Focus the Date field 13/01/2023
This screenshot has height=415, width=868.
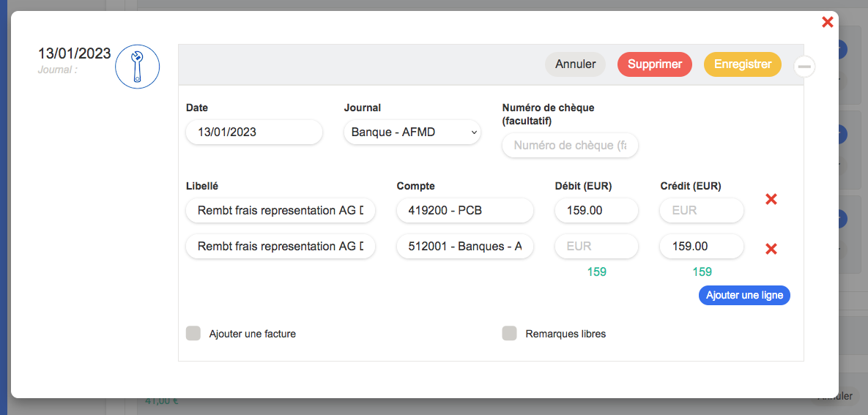[254, 132]
